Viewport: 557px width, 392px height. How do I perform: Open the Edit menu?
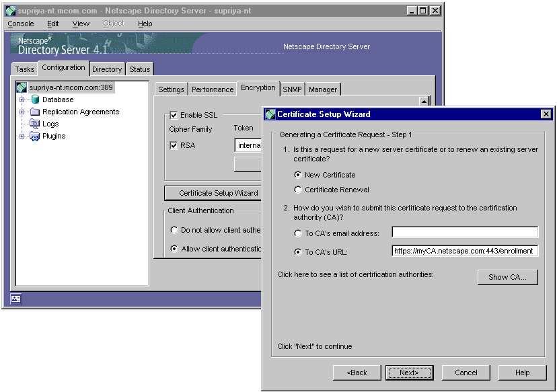pyautogui.click(x=52, y=24)
